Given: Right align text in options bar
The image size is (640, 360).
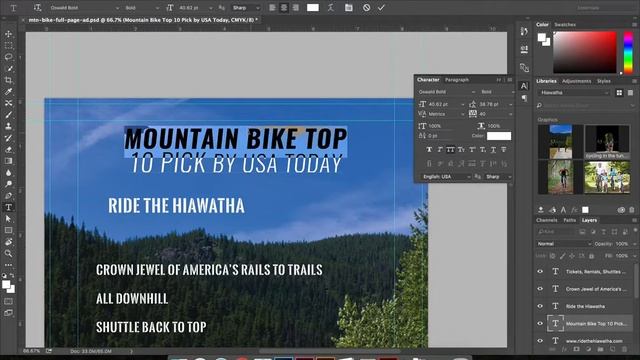Looking at the screenshot, I should coord(296,7).
